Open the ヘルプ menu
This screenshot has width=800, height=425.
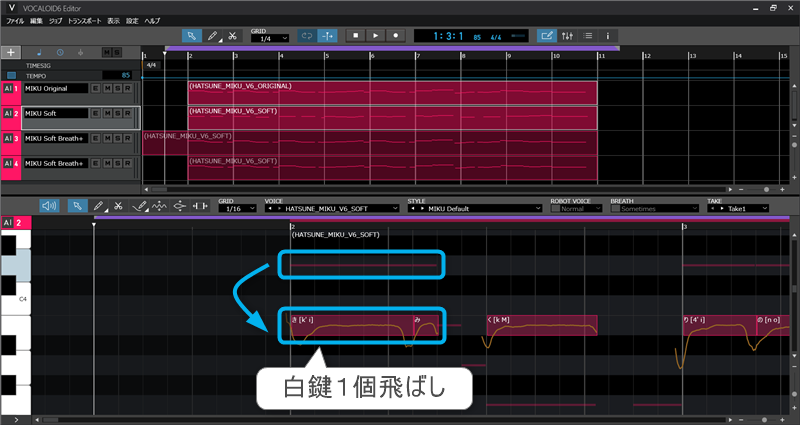pyautogui.click(x=152, y=21)
